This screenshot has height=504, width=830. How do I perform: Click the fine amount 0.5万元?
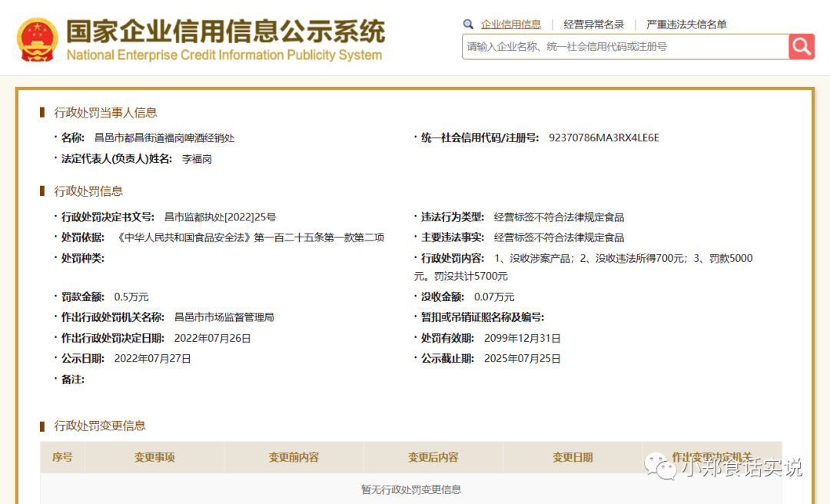(131, 297)
